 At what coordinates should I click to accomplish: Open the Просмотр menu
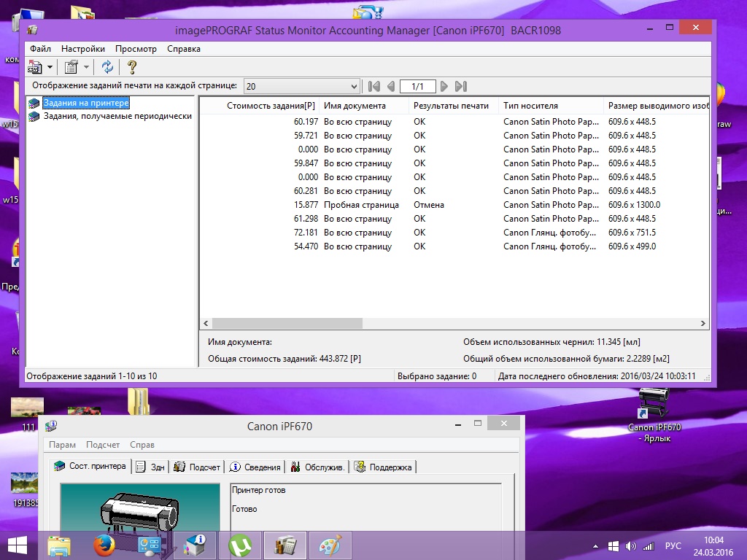[x=136, y=49]
